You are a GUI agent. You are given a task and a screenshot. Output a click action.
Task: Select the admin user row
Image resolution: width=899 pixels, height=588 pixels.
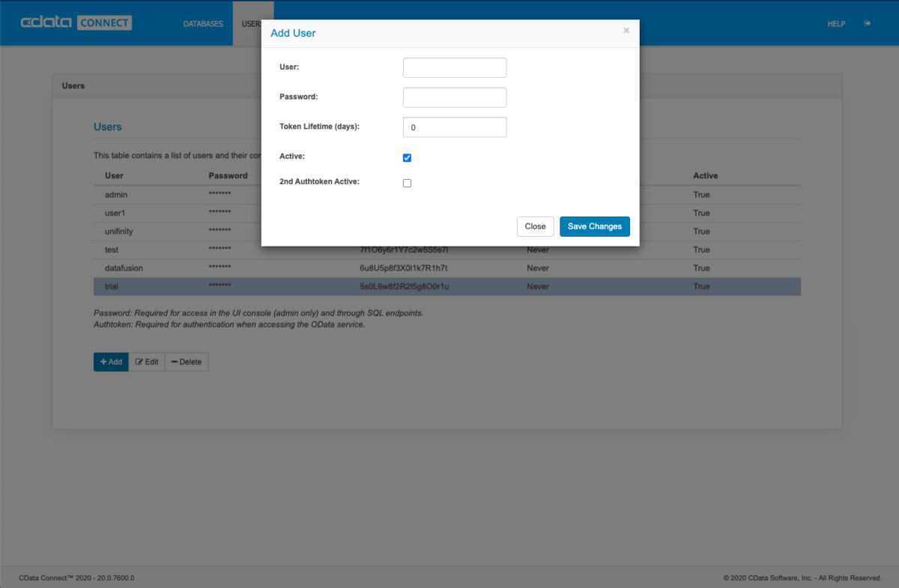[447, 195]
